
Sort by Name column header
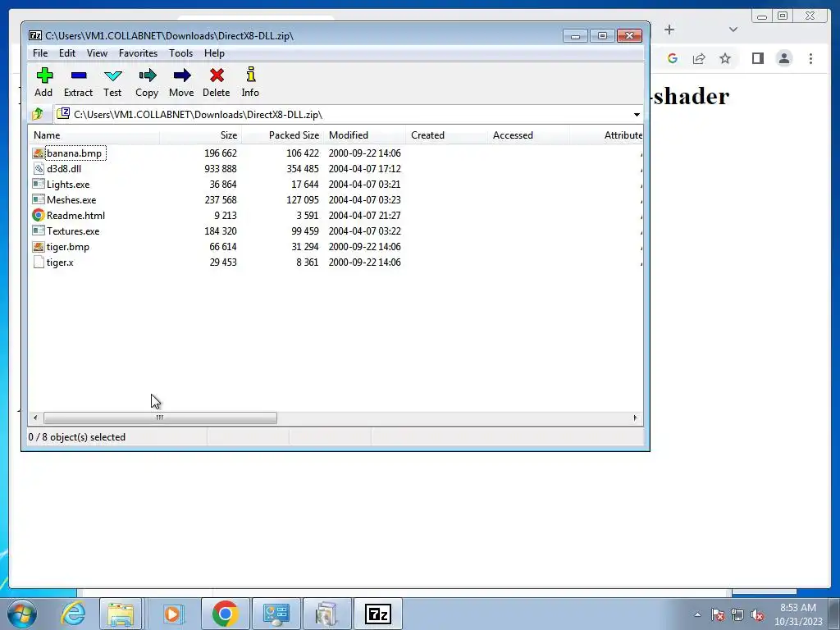tap(94, 135)
